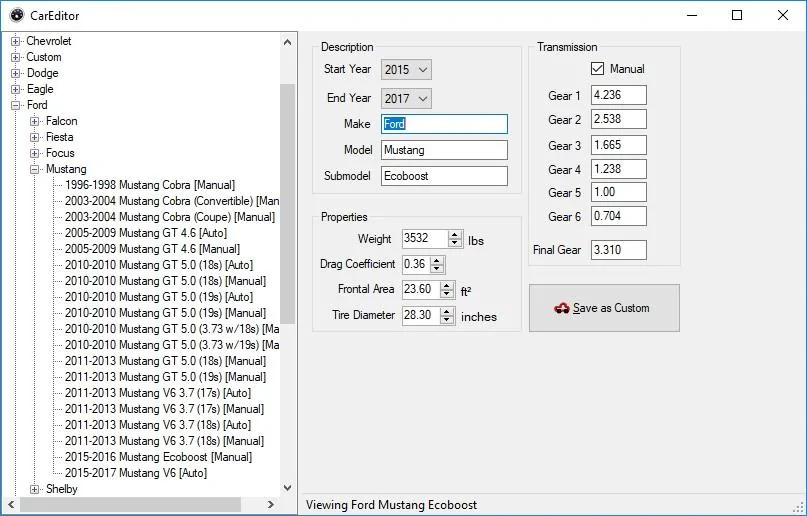Expand the Custom tree node

[15, 57]
